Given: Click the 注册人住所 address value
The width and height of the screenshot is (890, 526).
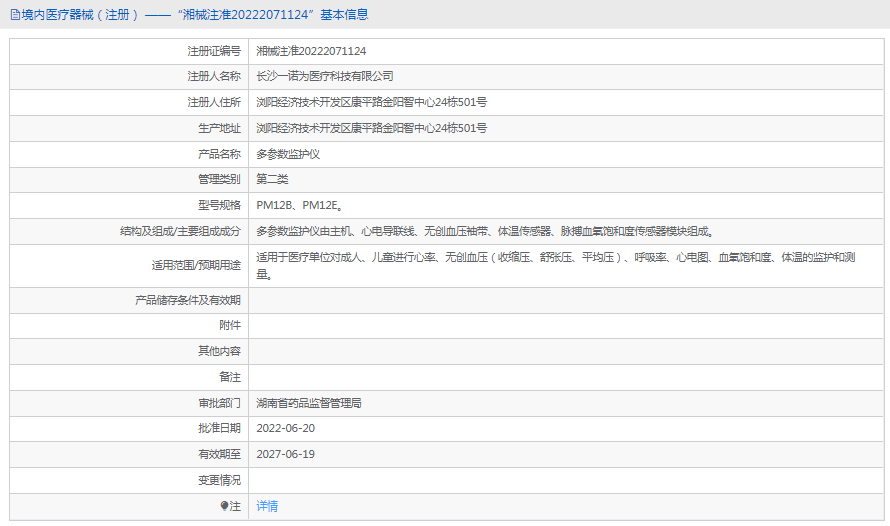Looking at the screenshot, I should (371, 102).
